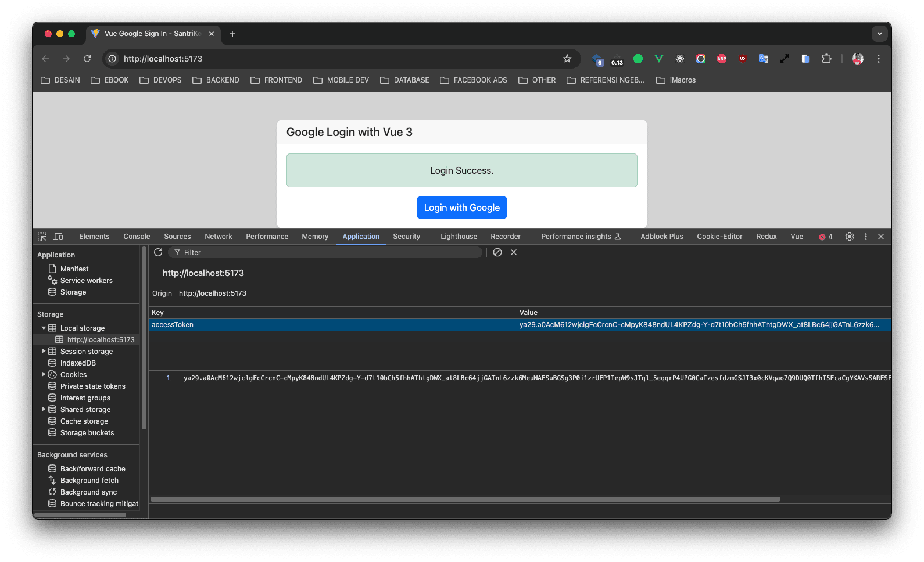924x562 pixels.
Task: Click the Filter input field
Action: (x=325, y=252)
